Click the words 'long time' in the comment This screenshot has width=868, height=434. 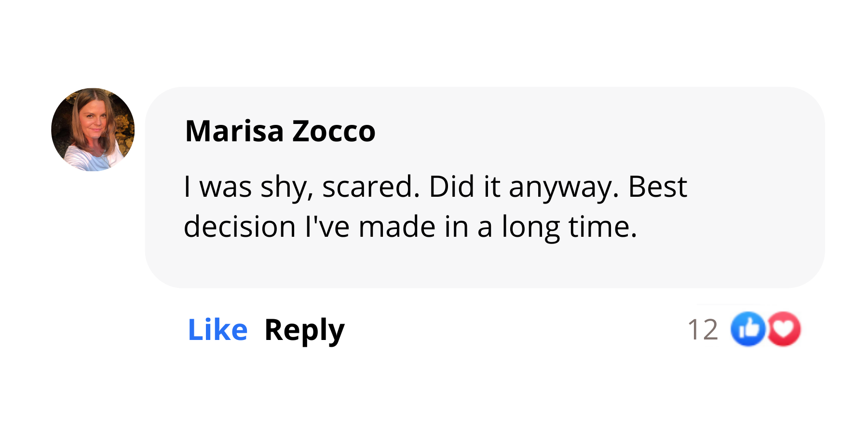coord(570,228)
